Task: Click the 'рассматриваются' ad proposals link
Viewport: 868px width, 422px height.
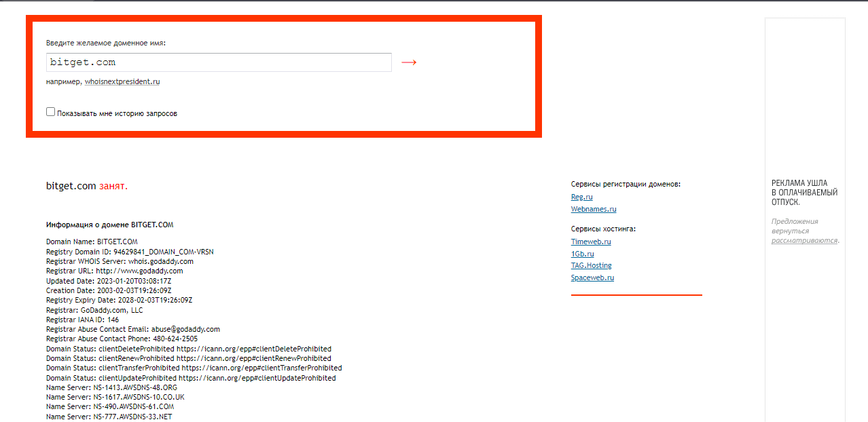Action: (804, 240)
